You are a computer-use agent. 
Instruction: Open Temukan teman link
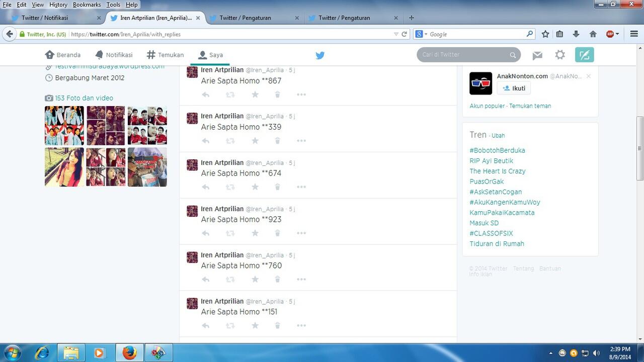(530, 106)
